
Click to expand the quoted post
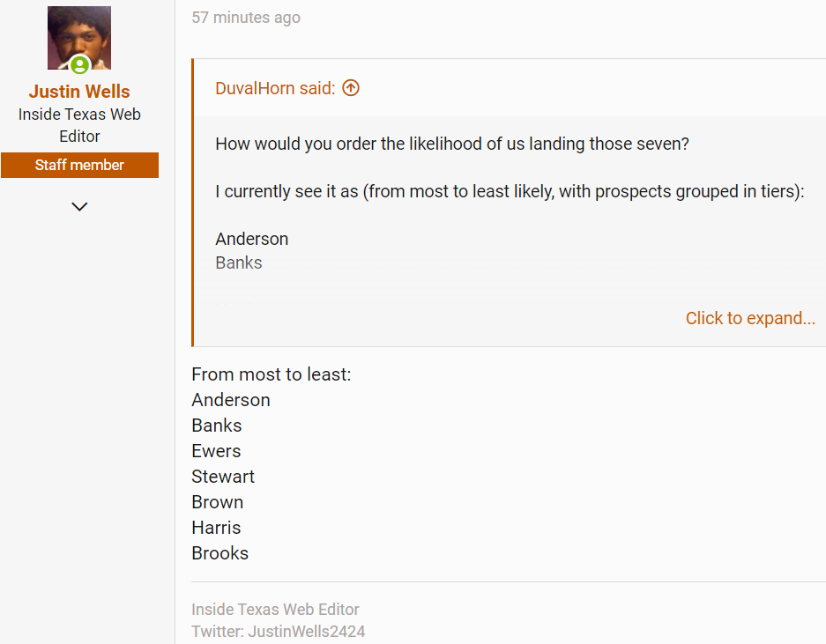point(750,318)
